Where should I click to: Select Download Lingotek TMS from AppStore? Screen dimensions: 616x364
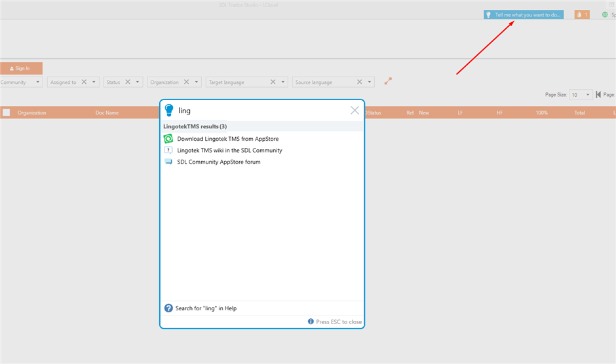pyautogui.click(x=228, y=139)
